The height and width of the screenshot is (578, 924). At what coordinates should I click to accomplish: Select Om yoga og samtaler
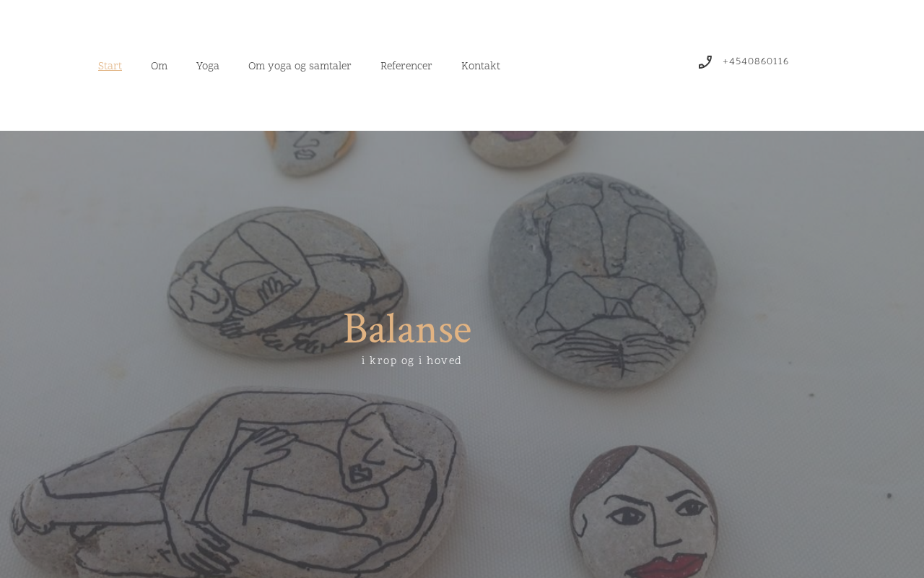click(x=300, y=66)
